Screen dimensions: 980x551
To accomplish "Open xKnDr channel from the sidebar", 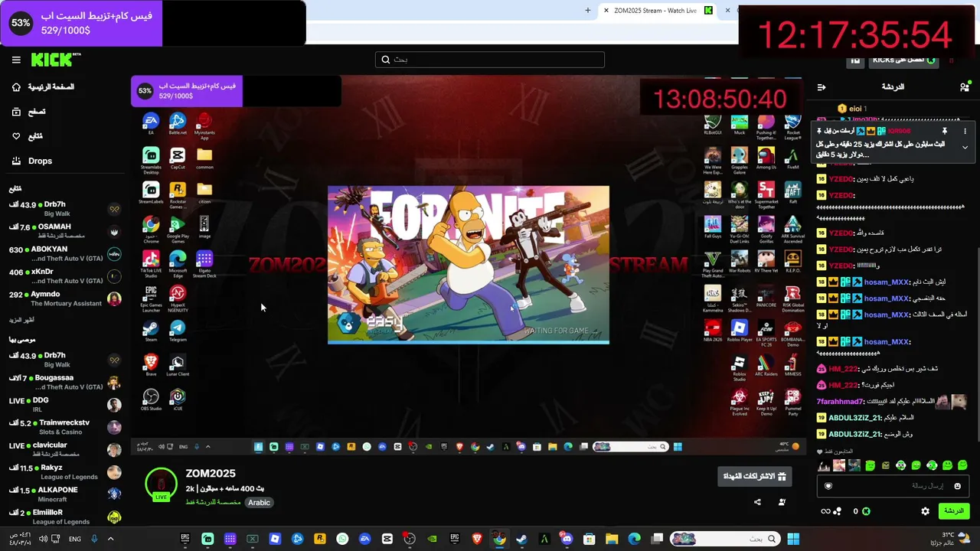I will pyautogui.click(x=65, y=275).
